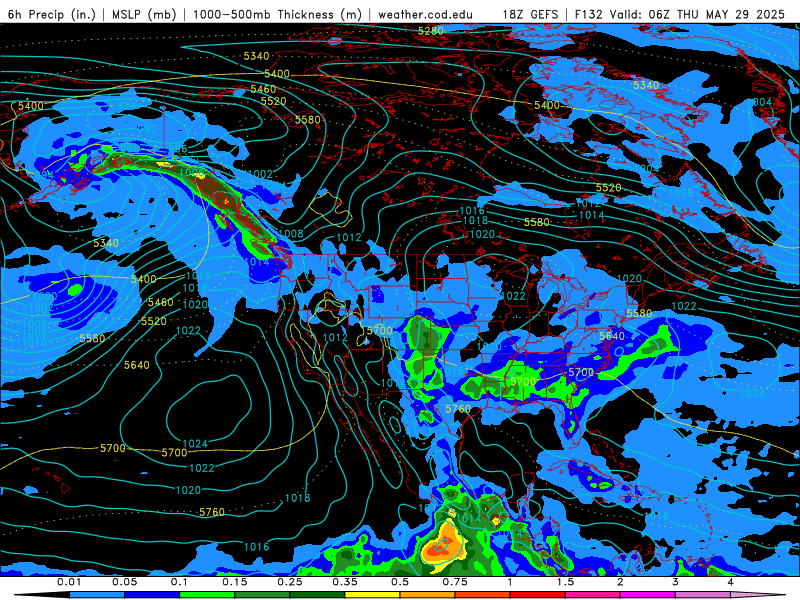
Task: Select the magenta 2 inch legend swatch
Action: [x=648, y=595]
